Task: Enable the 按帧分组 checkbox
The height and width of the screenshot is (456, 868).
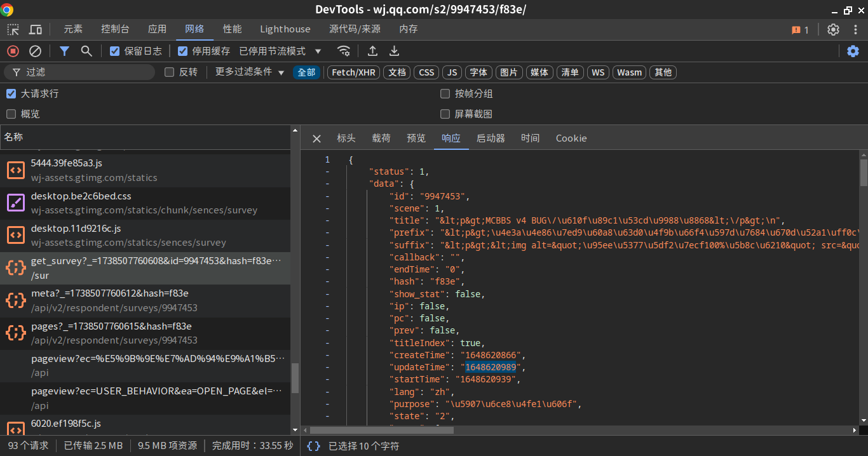Action: pyautogui.click(x=445, y=93)
